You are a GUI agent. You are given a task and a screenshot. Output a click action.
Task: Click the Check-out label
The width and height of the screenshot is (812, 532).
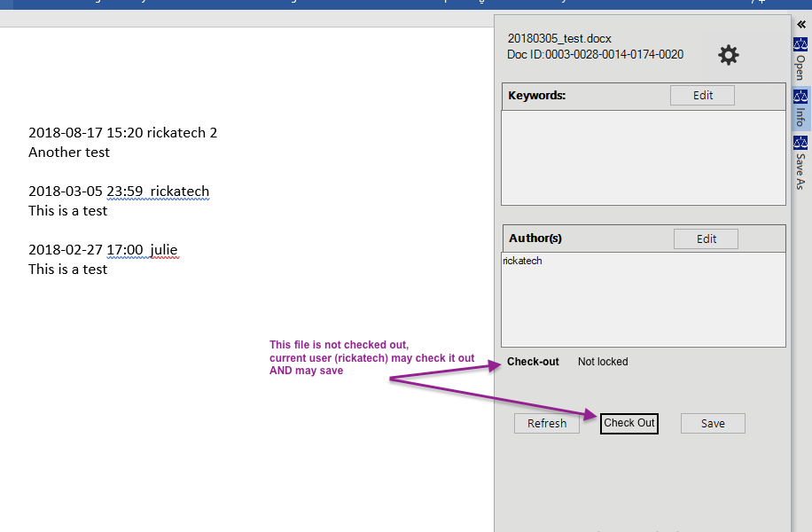coord(533,362)
